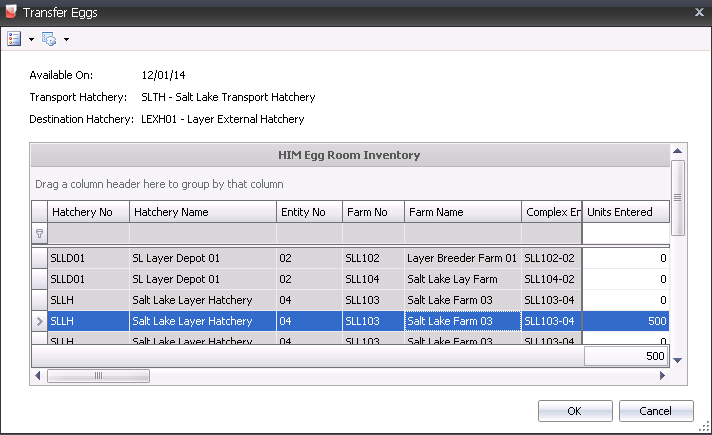
Task: Click vertical scrollbar down arrow
Action: click(677, 360)
